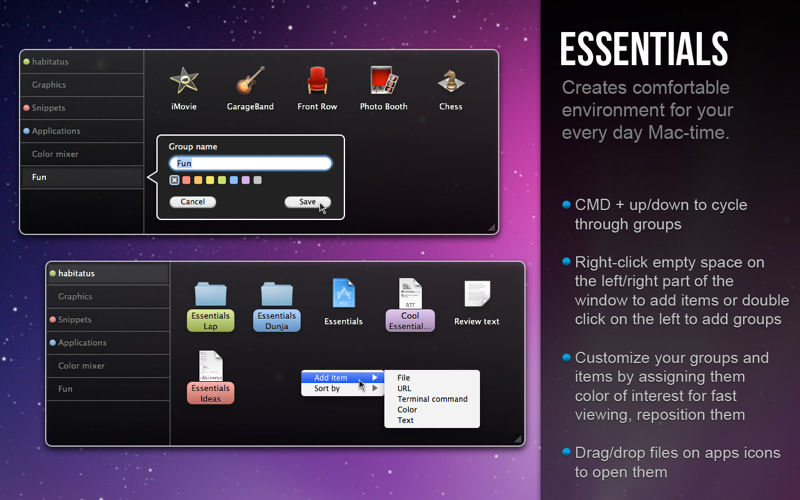Open the Cool Essential RTF document

(x=410, y=294)
